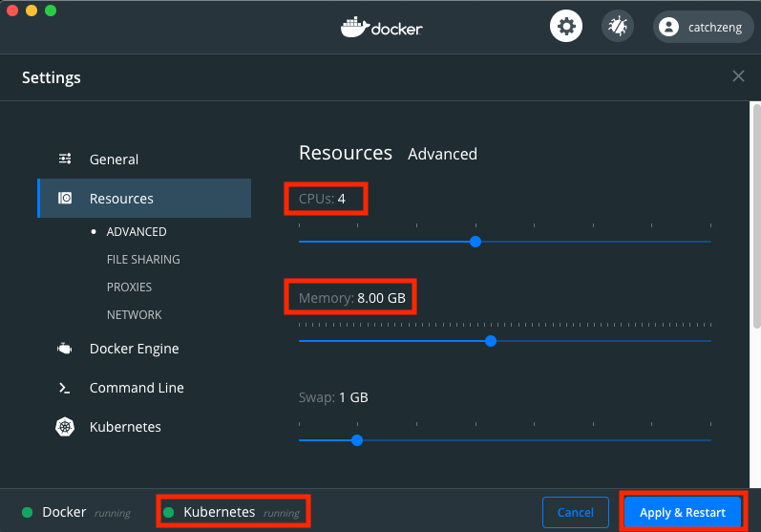Click the Memory slider handle
The height and width of the screenshot is (532, 761).
(491, 341)
